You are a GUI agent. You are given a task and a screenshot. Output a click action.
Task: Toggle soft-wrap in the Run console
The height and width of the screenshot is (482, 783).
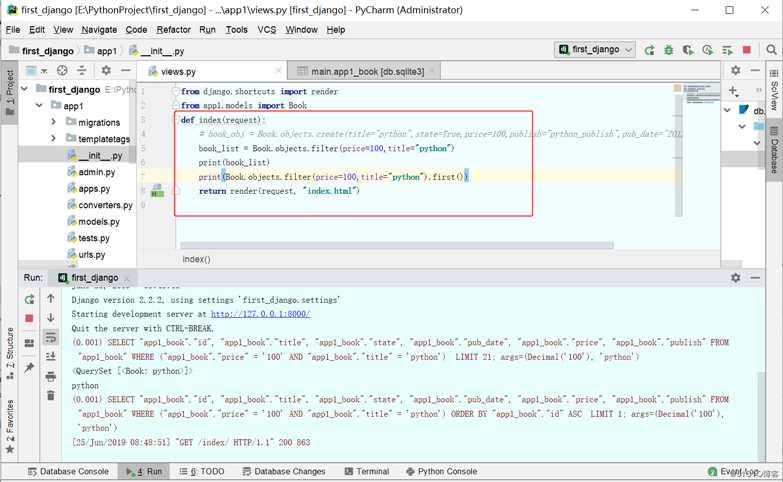pos(51,337)
